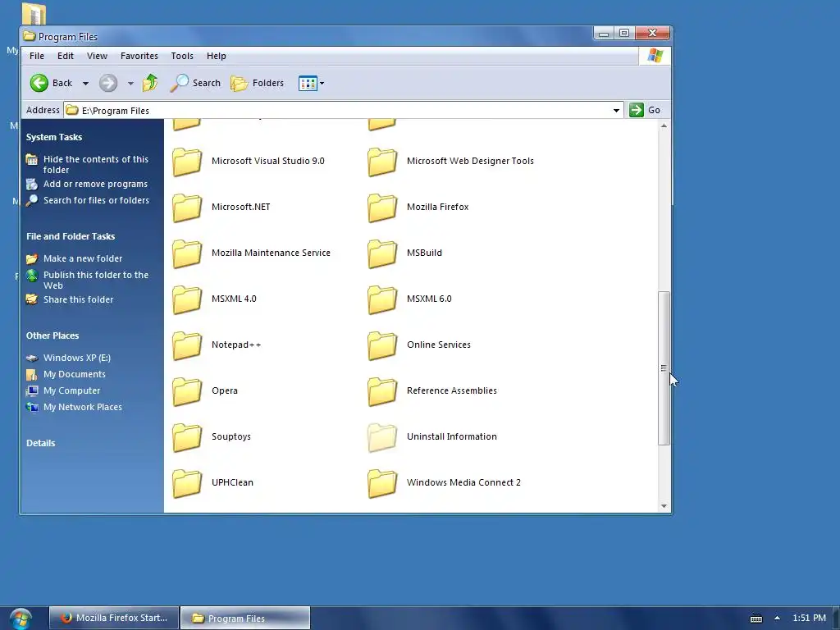Open the Search magnifier toolbar button
840x630 pixels.
pyautogui.click(x=195, y=83)
